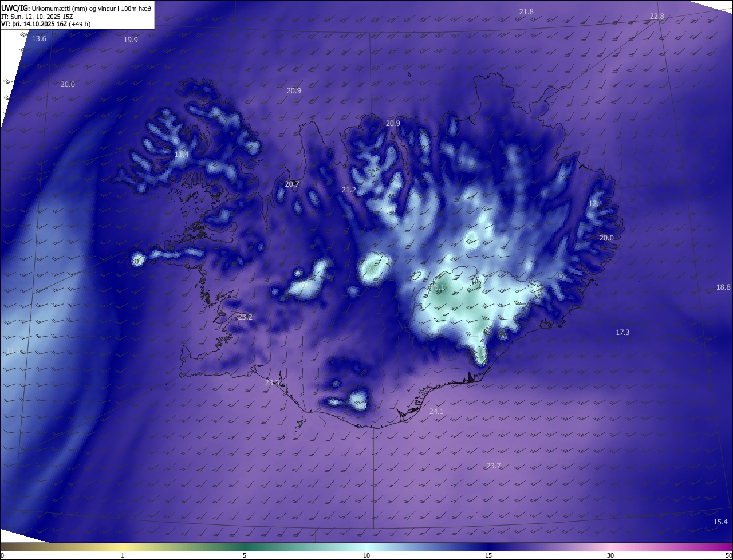Click the 11.3 value label
Image resolution: width=733 pixels, height=560 pixels.
(13, 350)
